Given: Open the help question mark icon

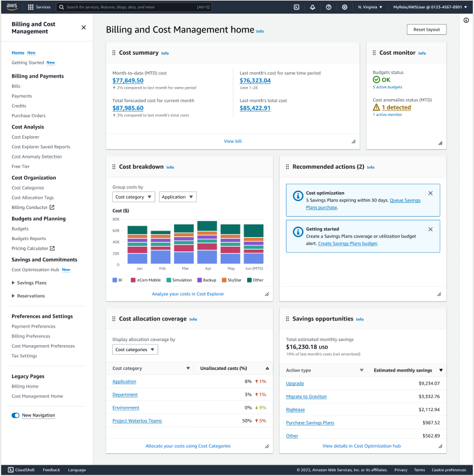Looking at the screenshot, I should pos(328,7).
